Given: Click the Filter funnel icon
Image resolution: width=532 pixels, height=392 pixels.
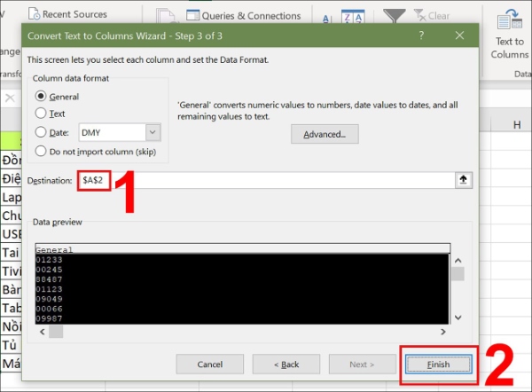Looking at the screenshot, I should 395,16.
